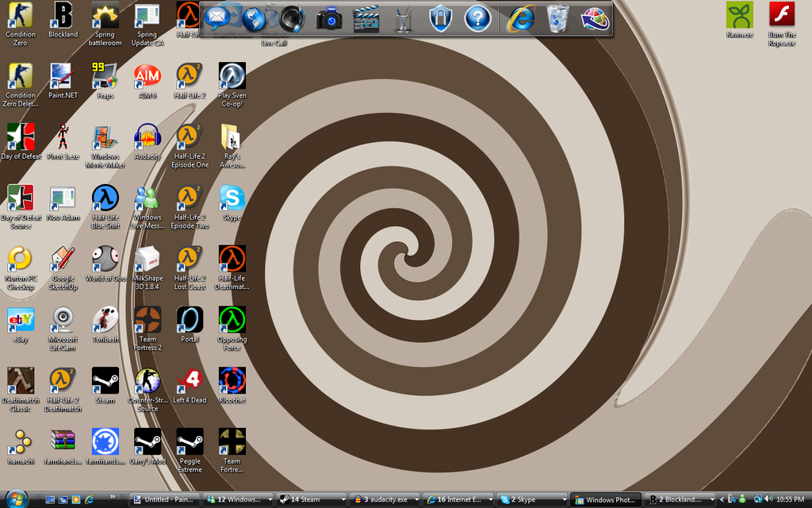Select the Opposing Force icon
The image size is (812, 508).
tap(232, 329)
